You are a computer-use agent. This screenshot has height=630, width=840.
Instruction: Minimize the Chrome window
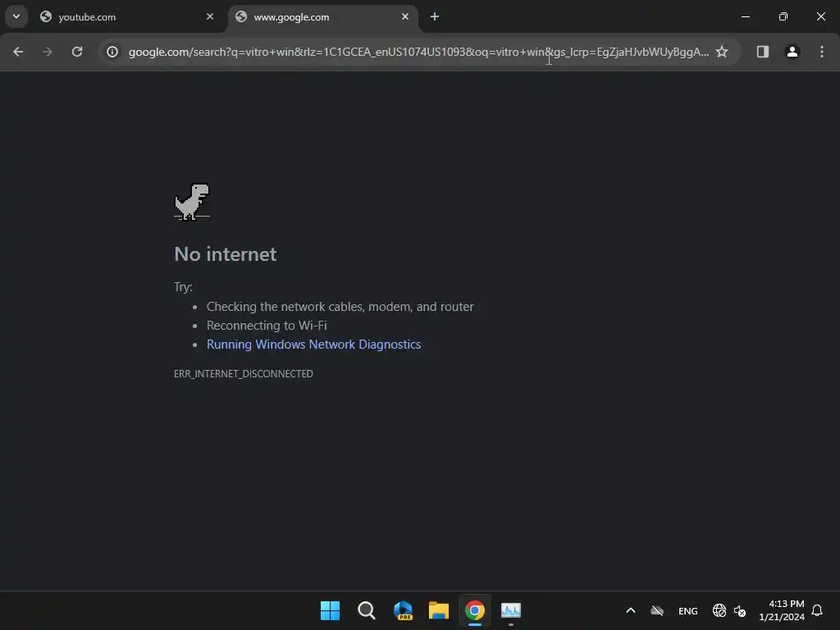click(745, 16)
